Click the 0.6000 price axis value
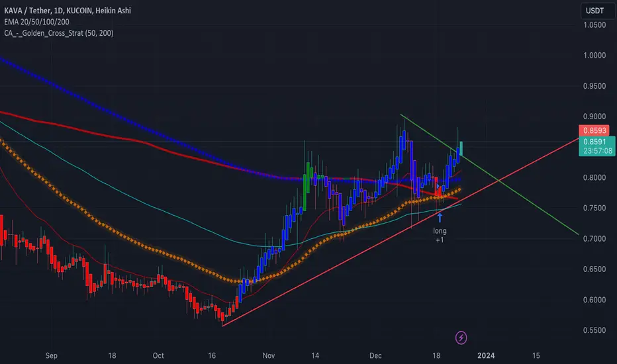617x364 pixels. [x=594, y=300]
